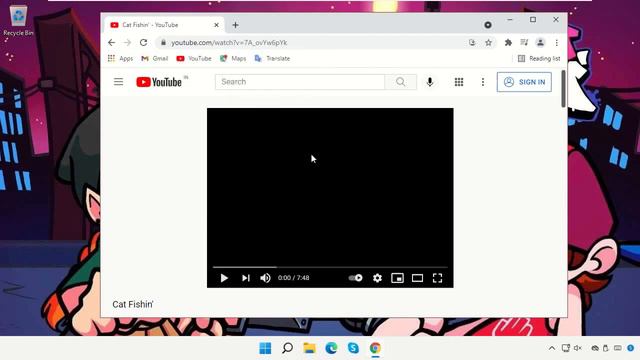640x360 pixels.
Task: Open the Chrome three-dot menu
Action: [556, 42]
